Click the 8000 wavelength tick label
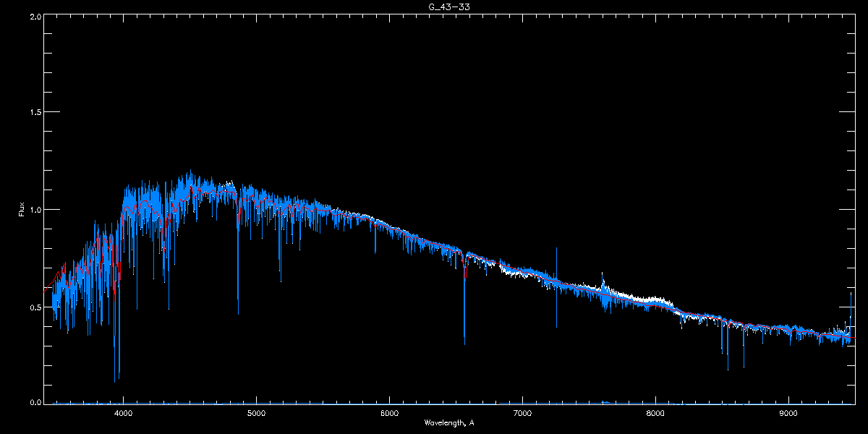Image resolution: width=868 pixels, height=434 pixels. pos(655,413)
